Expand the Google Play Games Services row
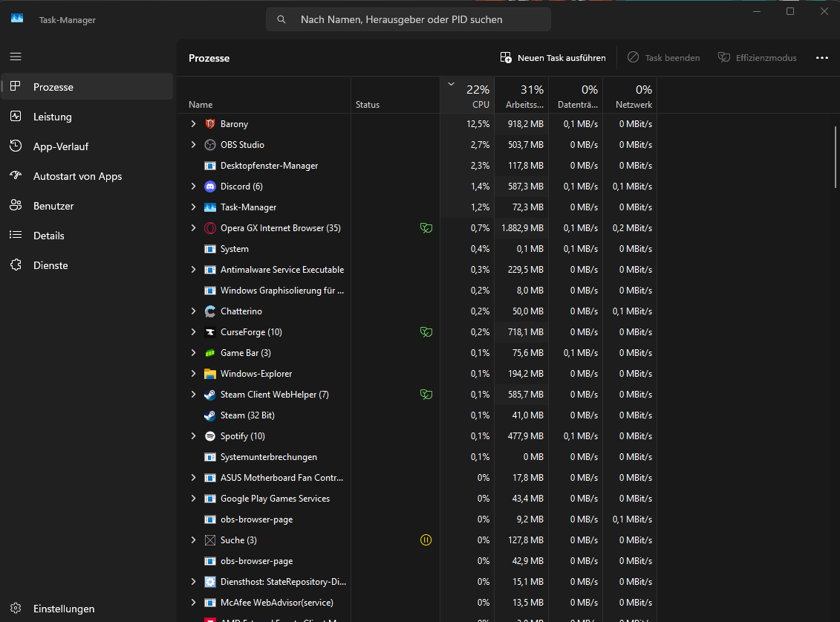Screen dimensions: 840x622 point(193,499)
